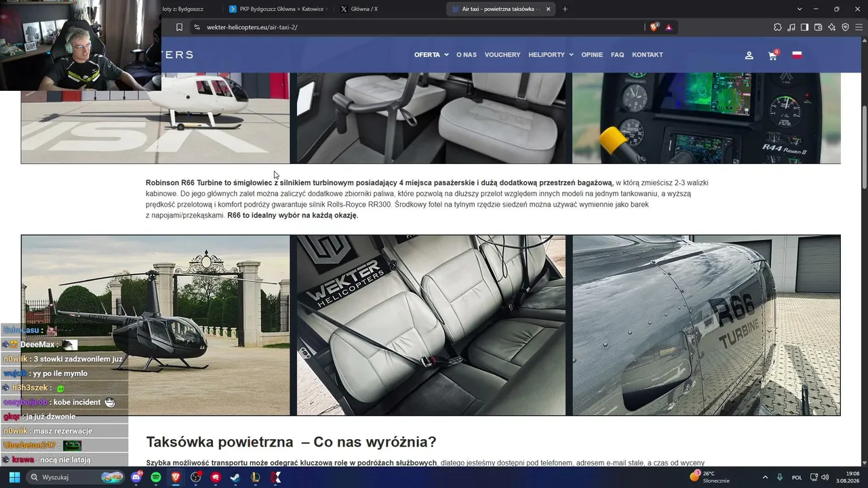Click the chat message '3 stowki zadzwonilem juz'
Image resolution: width=868 pixels, height=488 pixels.
coord(78,359)
